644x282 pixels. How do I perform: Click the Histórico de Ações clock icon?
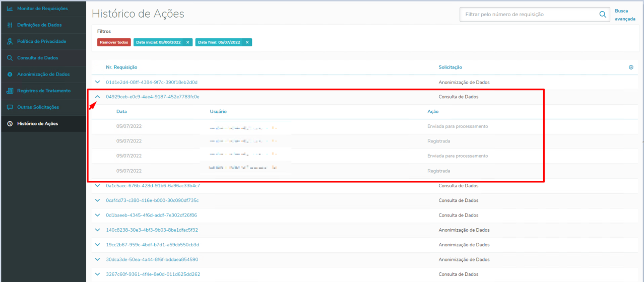pos(10,124)
